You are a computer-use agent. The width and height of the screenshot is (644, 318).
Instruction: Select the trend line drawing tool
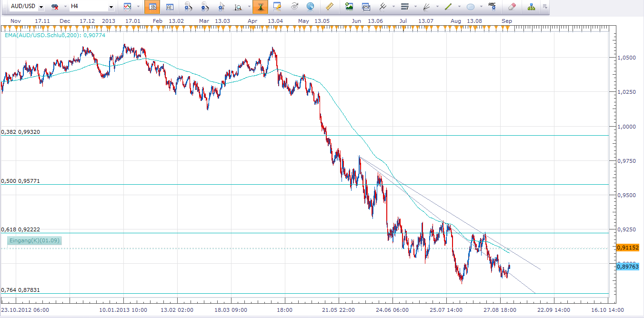pos(448,7)
